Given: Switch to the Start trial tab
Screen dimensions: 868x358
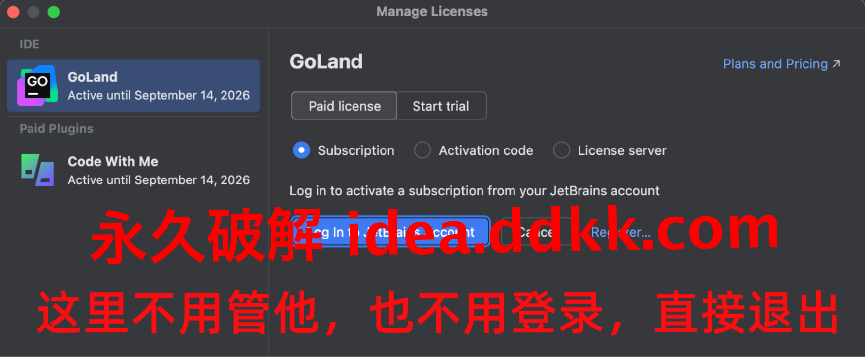Looking at the screenshot, I should pyautogui.click(x=441, y=106).
